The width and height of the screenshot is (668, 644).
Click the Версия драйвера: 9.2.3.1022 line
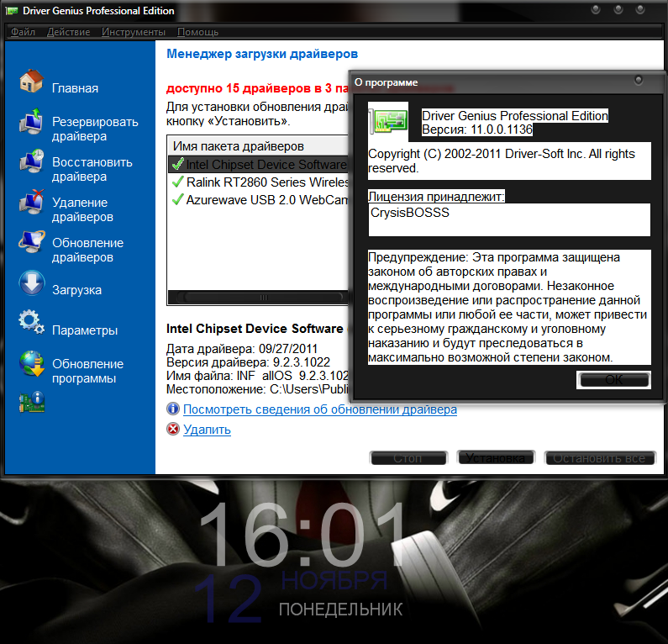[x=248, y=362]
